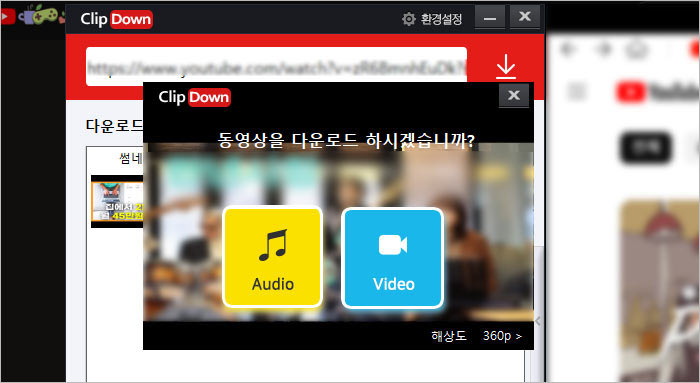
Task: Open the 360p resolution selector
Action: (502, 336)
